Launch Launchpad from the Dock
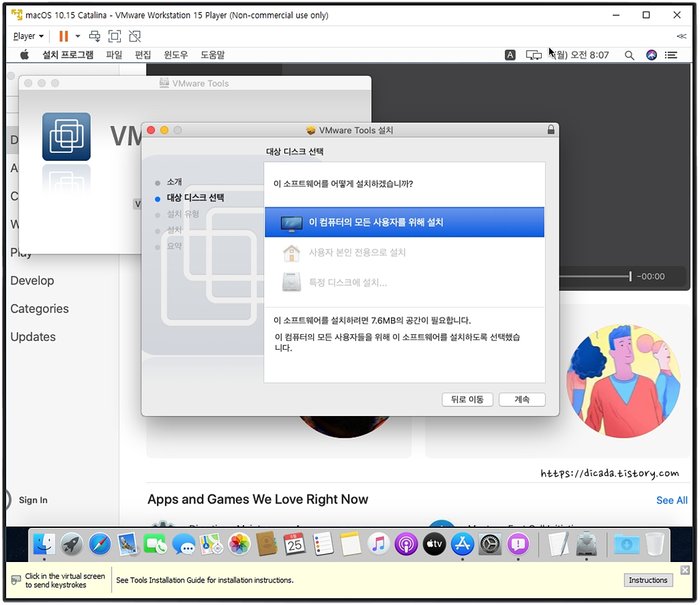The height and width of the screenshot is (605, 700). 72,544
